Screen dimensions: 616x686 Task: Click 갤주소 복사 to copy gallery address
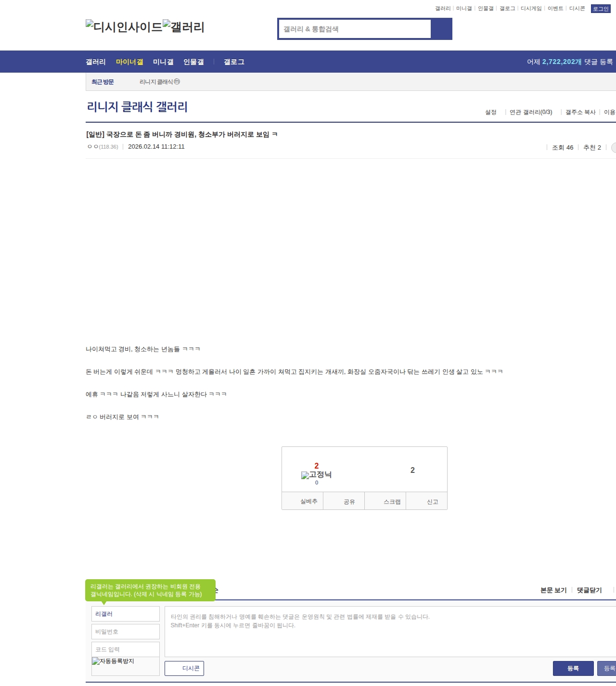pyautogui.click(x=580, y=112)
